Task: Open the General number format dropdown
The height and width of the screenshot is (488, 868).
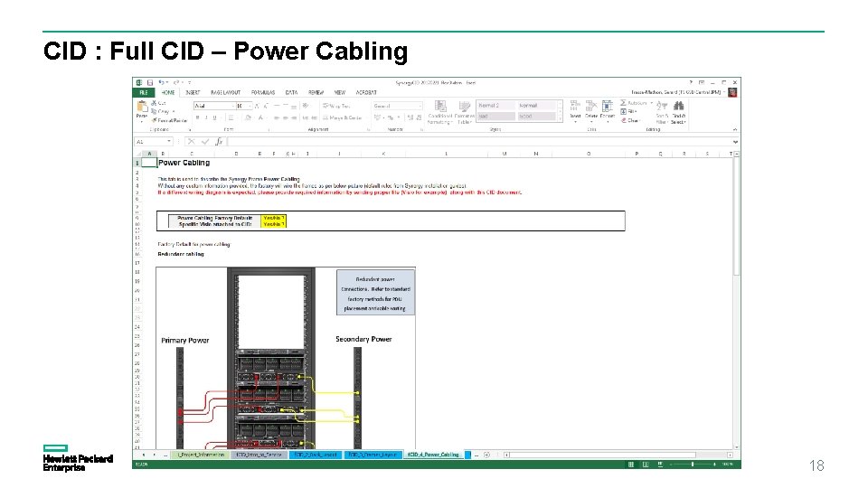Action: pyautogui.click(x=420, y=106)
